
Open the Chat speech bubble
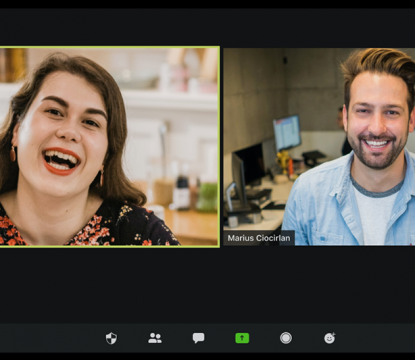198,338
